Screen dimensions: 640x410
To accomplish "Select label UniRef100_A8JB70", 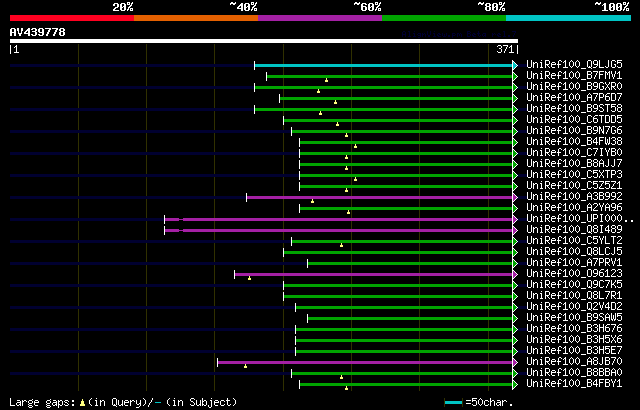I will coord(574,362).
